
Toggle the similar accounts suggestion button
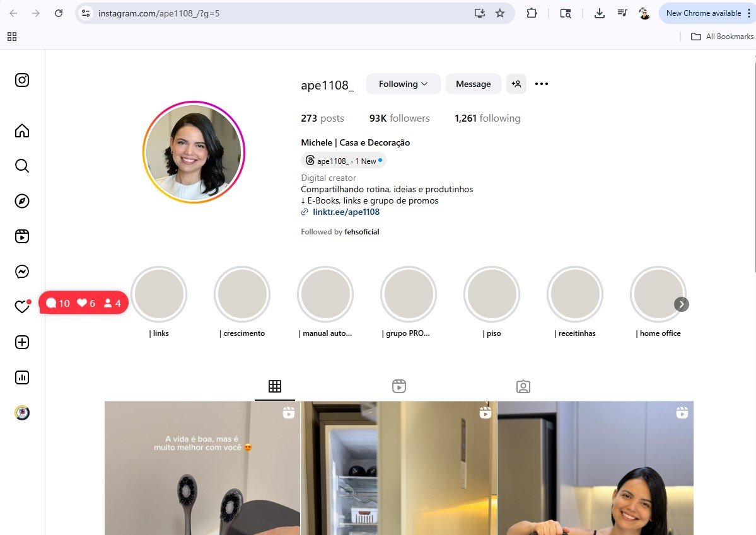516,84
